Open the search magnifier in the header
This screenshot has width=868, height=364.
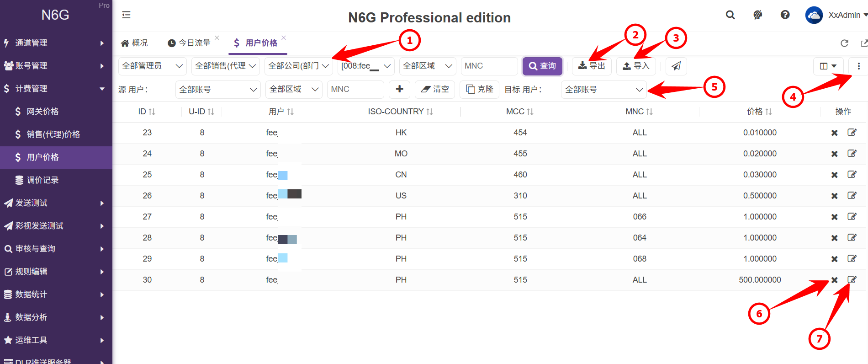730,15
